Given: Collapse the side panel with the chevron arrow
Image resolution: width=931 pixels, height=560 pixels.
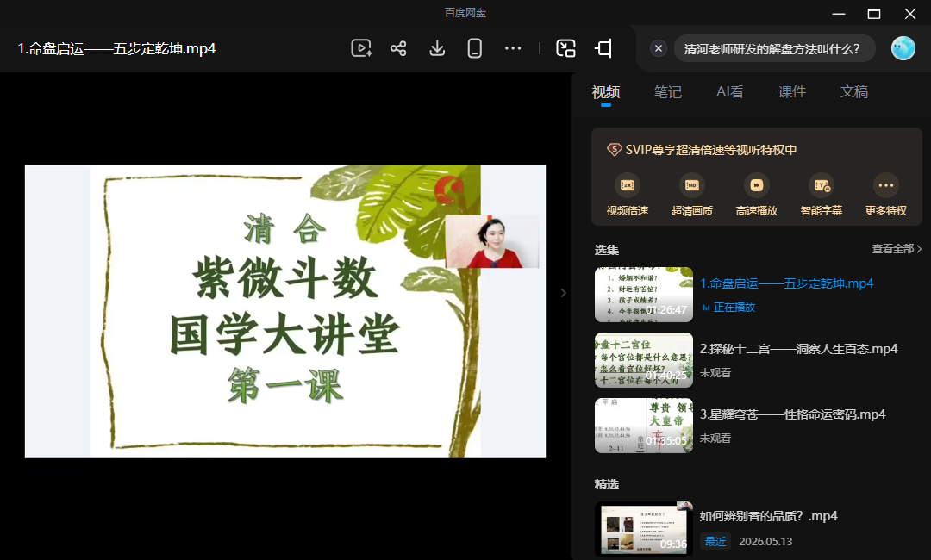Looking at the screenshot, I should click(x=564, y=292).
